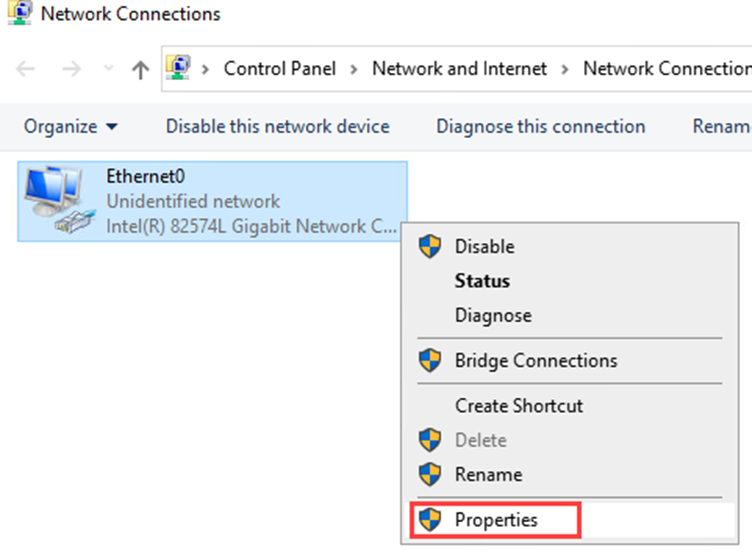The width and height of the screenshot is (752, 556).
Task: Click the shield icon beside Disable
Action: tap(430, 247)
